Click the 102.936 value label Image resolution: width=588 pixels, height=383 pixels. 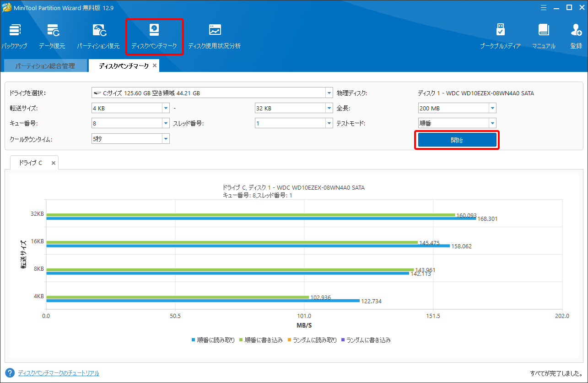coord(321,298)
